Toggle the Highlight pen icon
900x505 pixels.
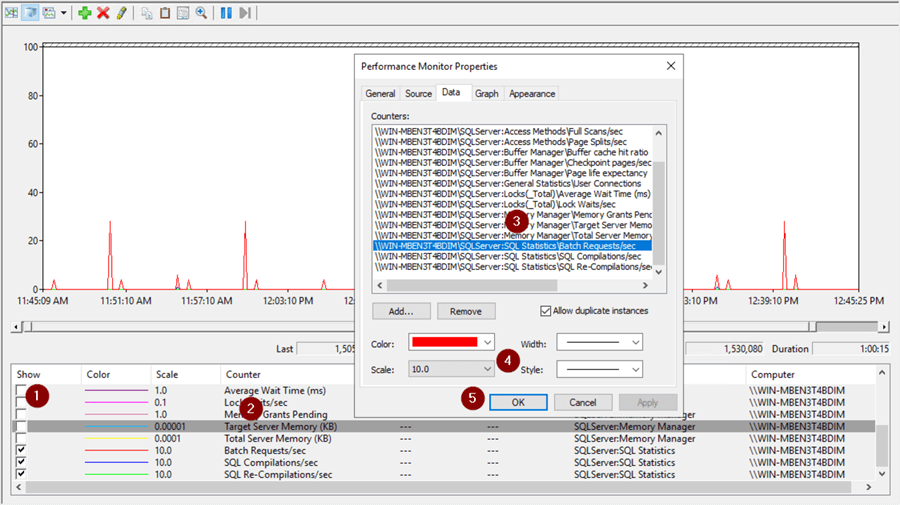point(122,13)
